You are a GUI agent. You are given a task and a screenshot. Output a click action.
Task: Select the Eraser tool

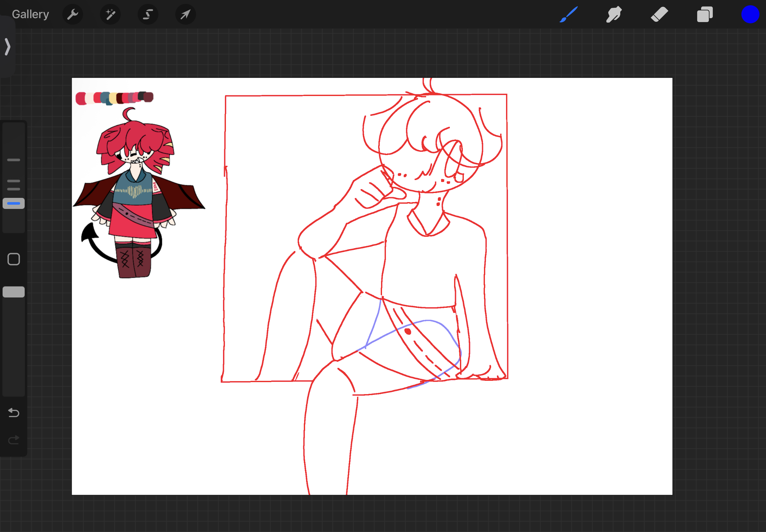point(659,14)
